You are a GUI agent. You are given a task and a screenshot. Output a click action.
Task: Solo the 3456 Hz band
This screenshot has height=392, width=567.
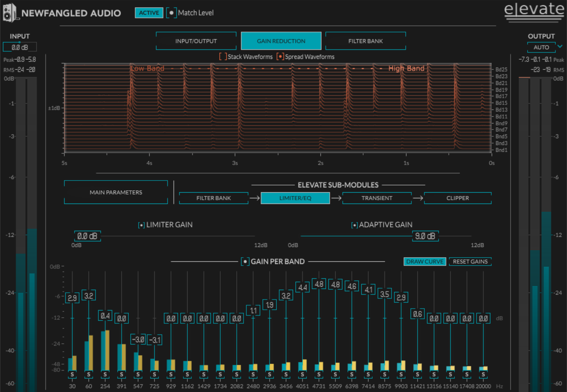286,375
